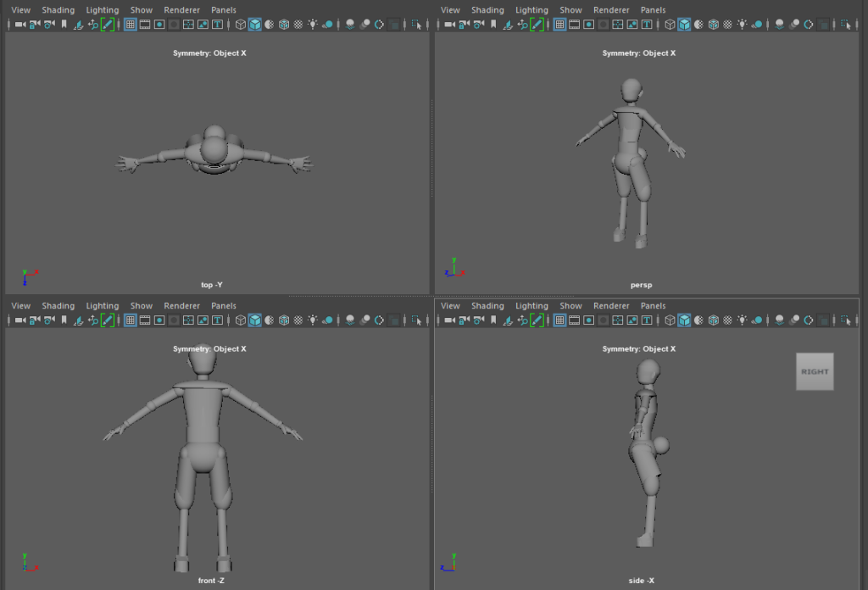Open Show menu in front view panel

pyautogui.click(x=142, y=306)
